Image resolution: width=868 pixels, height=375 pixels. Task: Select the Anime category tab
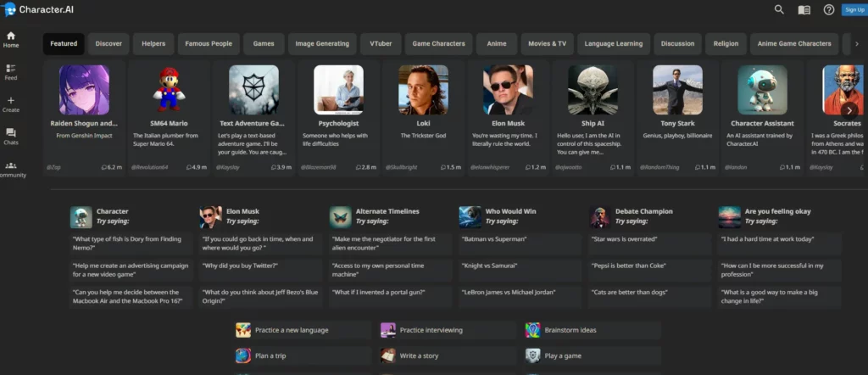tap(496, 43)
